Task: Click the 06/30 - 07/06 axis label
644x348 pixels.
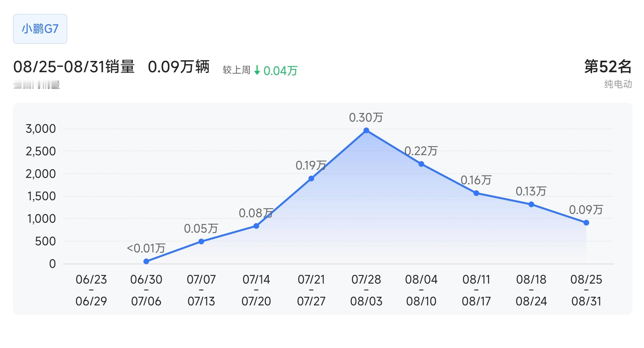Action: point(146,290)
